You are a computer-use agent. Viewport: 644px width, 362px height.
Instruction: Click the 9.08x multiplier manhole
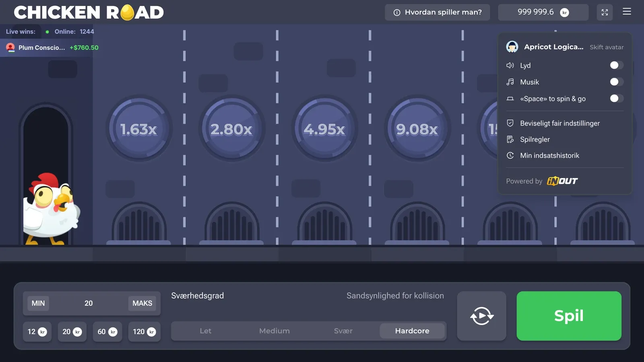(417, 129)
